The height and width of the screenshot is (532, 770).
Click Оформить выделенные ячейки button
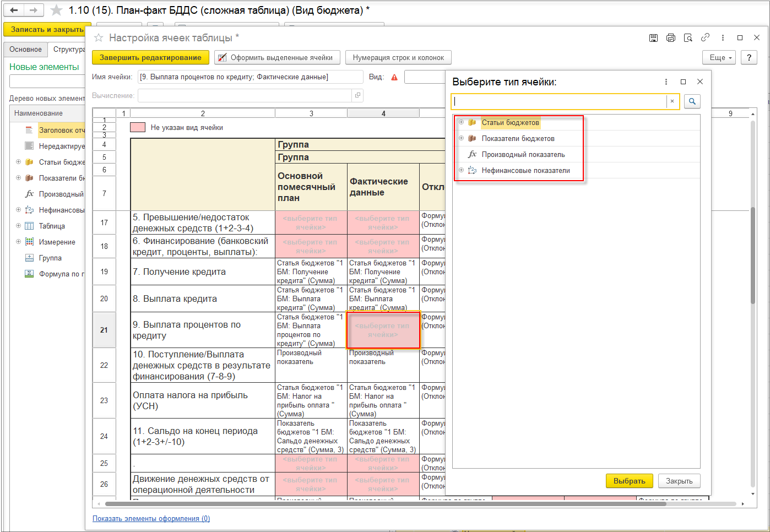point(276,58)
